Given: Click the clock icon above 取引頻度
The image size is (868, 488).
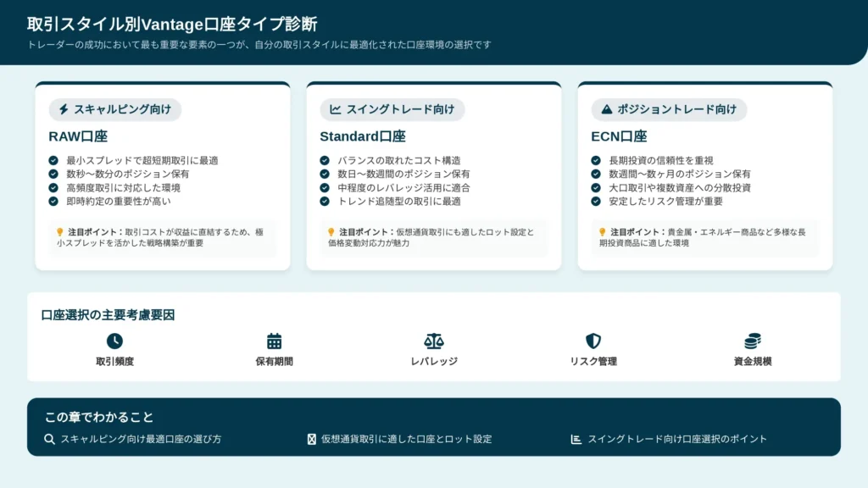Looking at the screenshot, I should pos(114,341).
